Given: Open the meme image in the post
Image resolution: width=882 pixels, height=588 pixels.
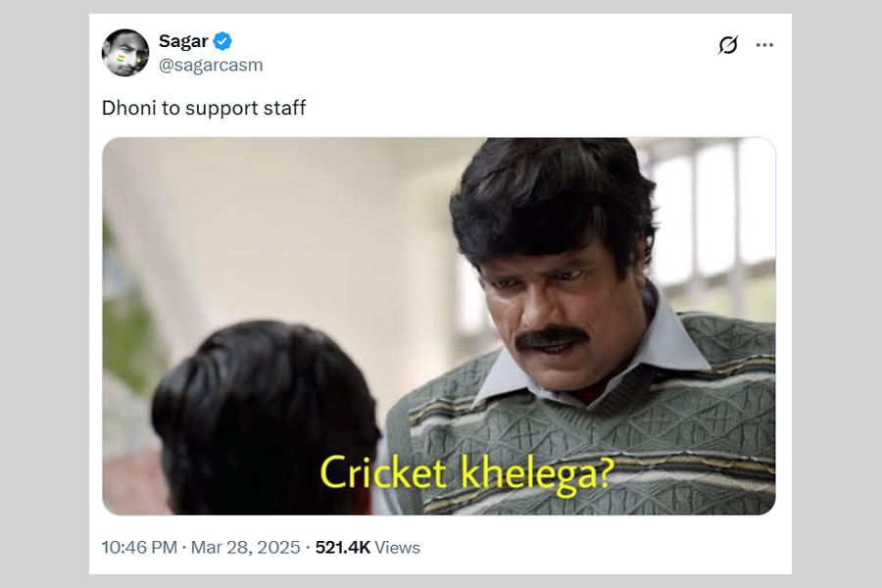Looking at the screenshot, I should [x=438, y=325].
